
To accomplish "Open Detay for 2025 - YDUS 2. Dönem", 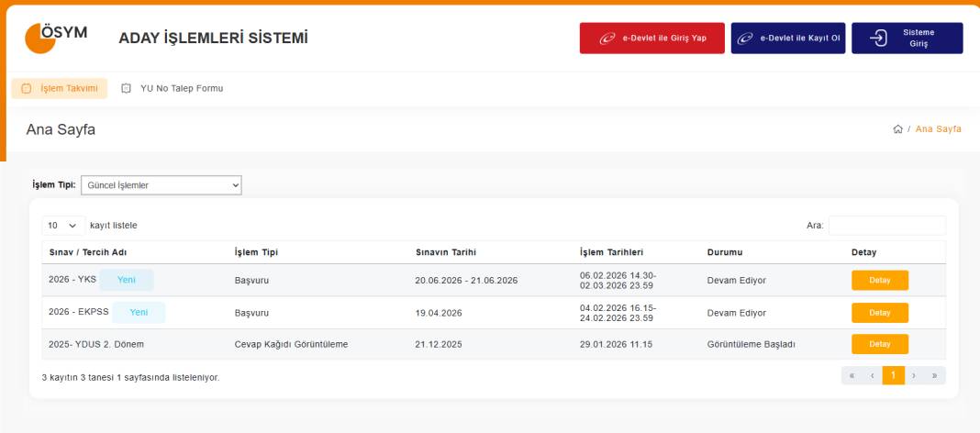I will 879,344.
